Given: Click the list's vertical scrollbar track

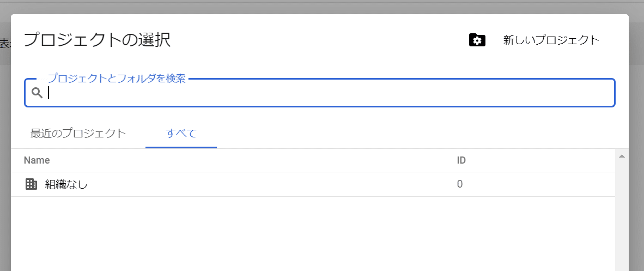Looking at the screenshot, I should [x=622, y=218].
